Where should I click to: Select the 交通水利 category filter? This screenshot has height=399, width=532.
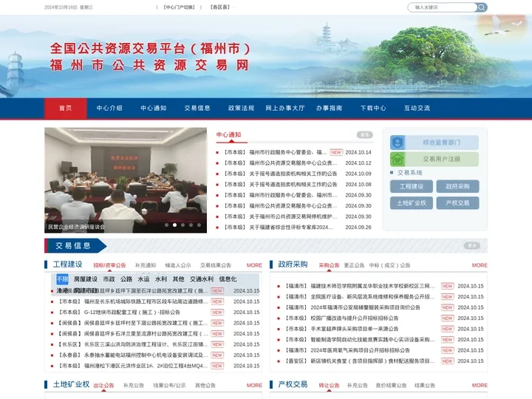click(202, 279)
